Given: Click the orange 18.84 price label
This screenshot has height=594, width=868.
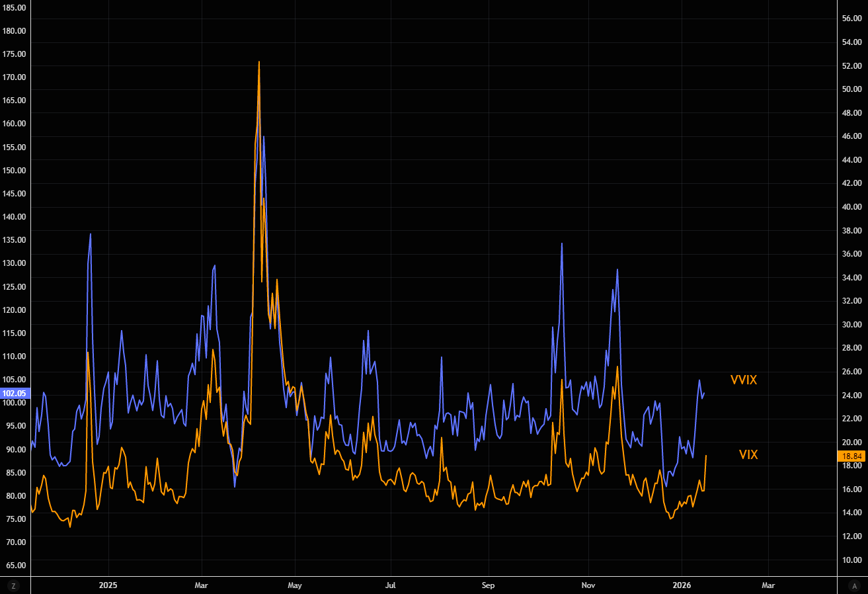Looking at the screenshot, I should coord(849,456).
